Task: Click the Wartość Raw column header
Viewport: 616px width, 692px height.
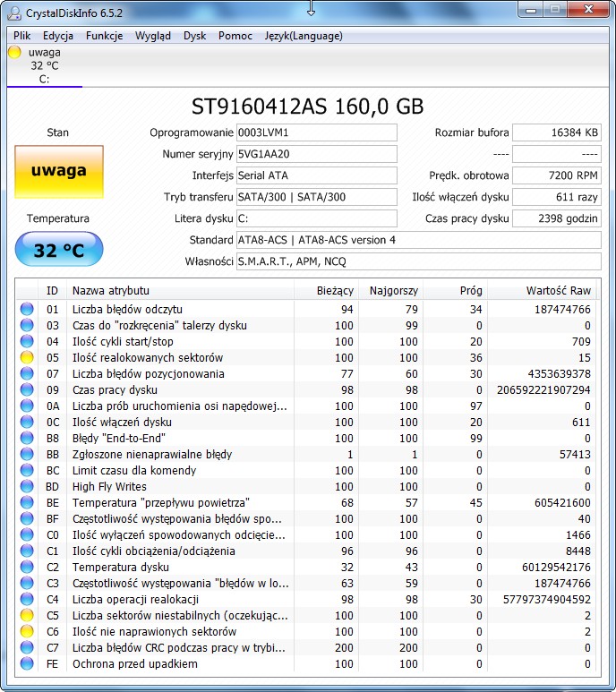Action: click(542, 290)
